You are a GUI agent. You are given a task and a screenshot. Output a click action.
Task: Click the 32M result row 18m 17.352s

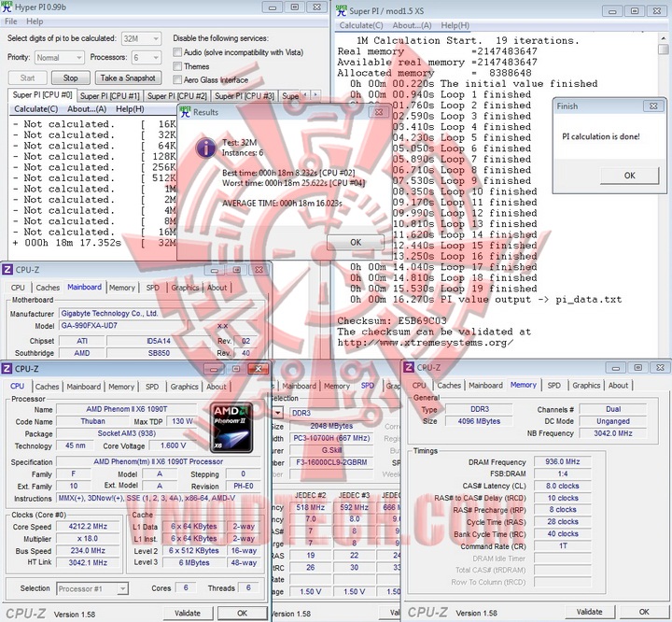tap(94, 243)
